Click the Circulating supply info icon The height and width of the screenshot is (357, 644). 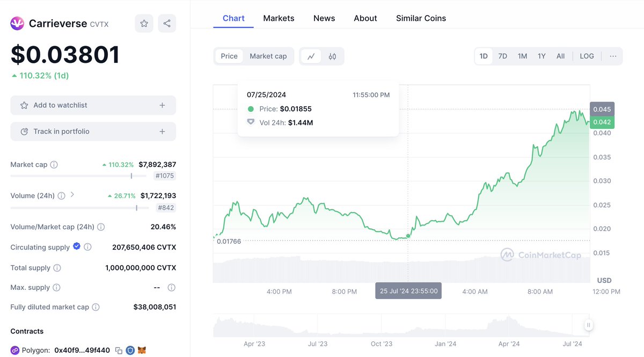[x=87, y=247]
